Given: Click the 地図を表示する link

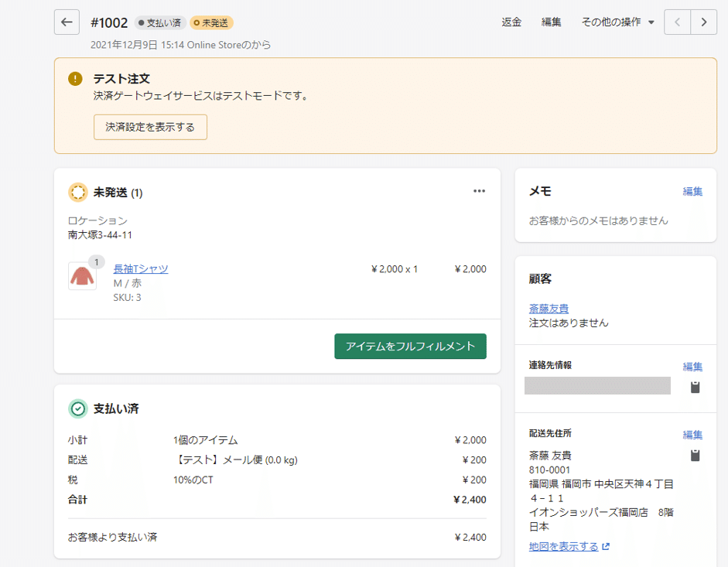Looking at the screenshot, I should tap(565, 545).
